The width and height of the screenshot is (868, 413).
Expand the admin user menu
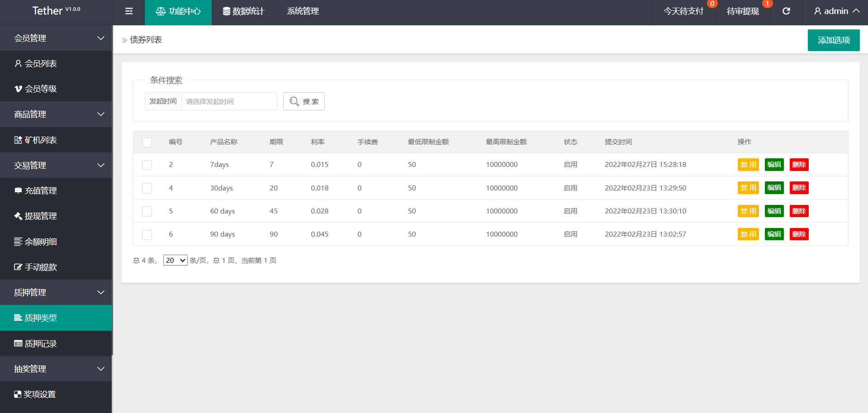(x=836, y=11)
